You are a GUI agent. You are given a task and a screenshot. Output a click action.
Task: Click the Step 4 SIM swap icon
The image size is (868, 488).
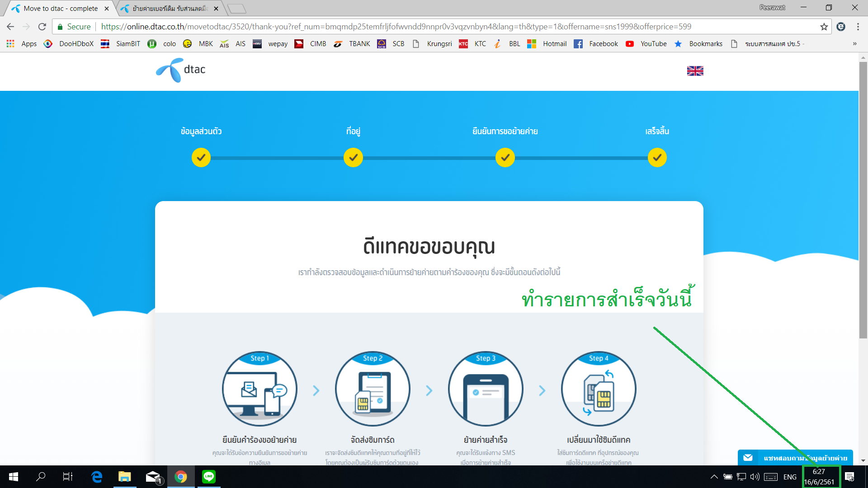pyautogui.click(x=599, y=389)
